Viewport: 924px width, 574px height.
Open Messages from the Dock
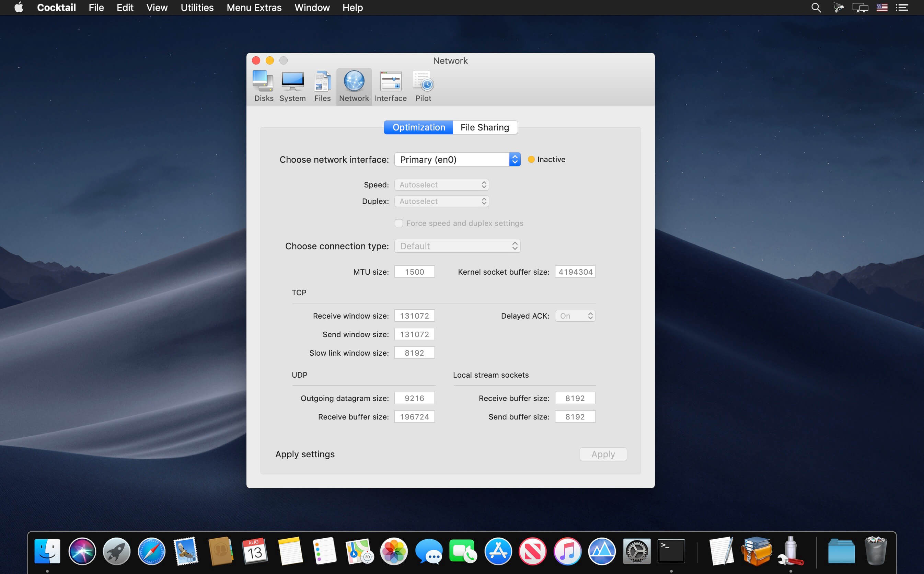(429, 551)
